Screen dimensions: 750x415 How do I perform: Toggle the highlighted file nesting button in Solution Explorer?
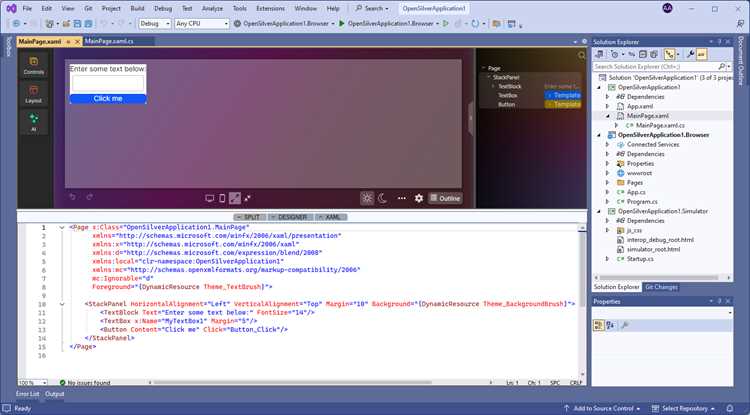point(669,55)
